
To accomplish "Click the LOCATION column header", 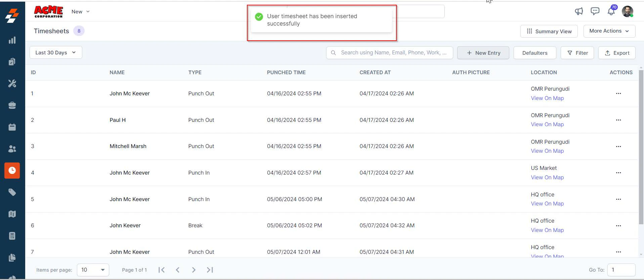I will [x=544, y=73].
